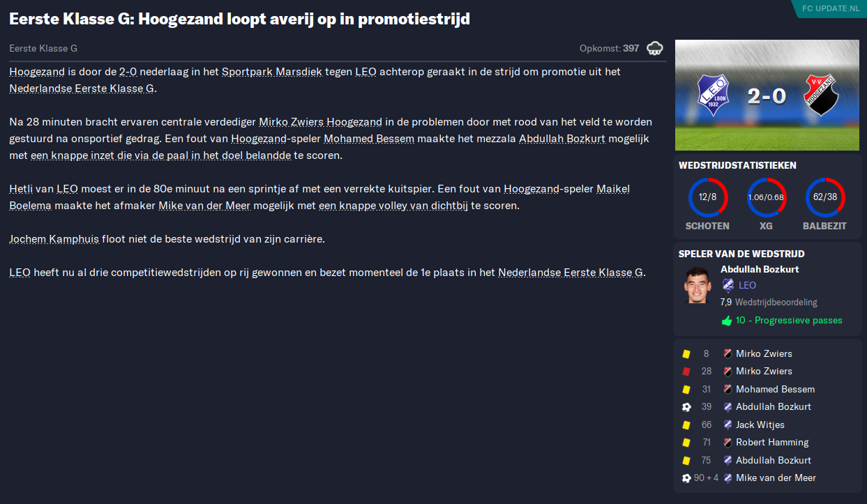This screenshot has width=867, height=504.
Task: Click the Hoogezand club crest in scoreboard
Action: click(820, 96)
